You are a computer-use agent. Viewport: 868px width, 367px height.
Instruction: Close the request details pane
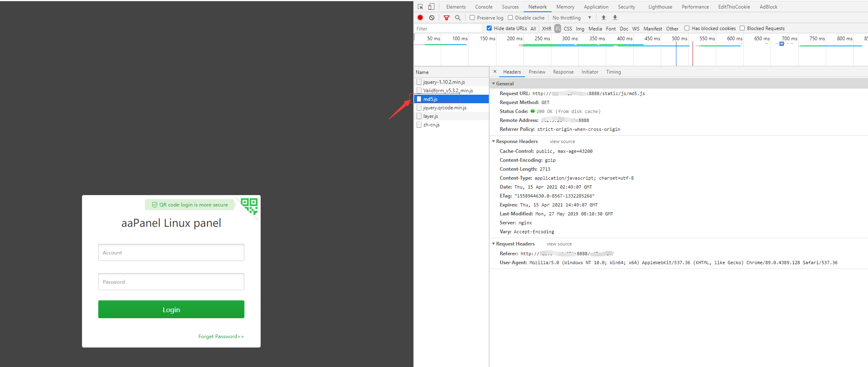point(495,72)
